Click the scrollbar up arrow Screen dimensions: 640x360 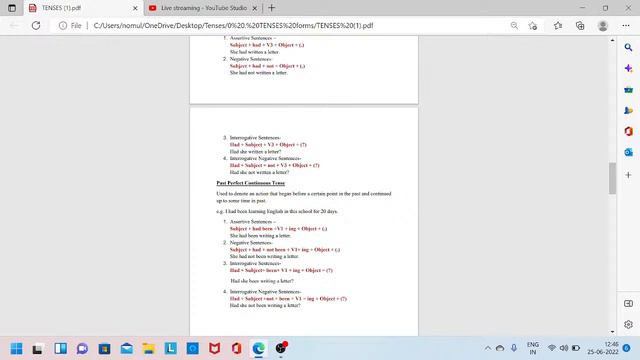(x=612, y=40)
